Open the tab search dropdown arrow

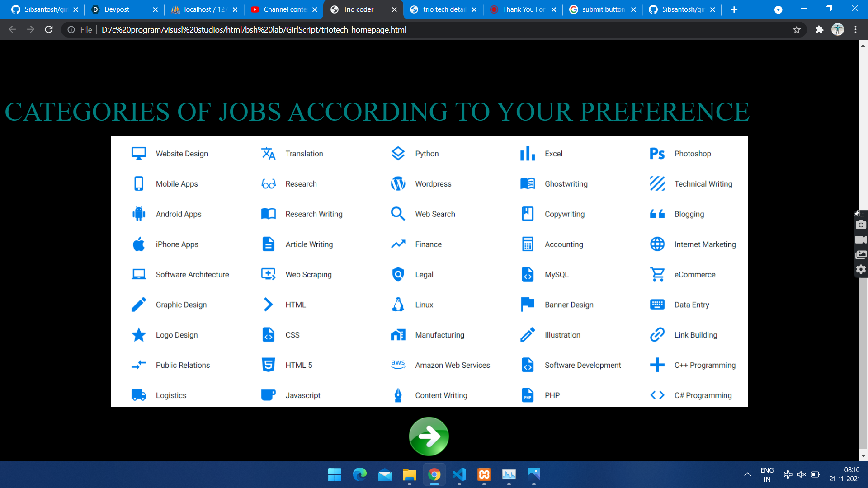pos(778,9)
